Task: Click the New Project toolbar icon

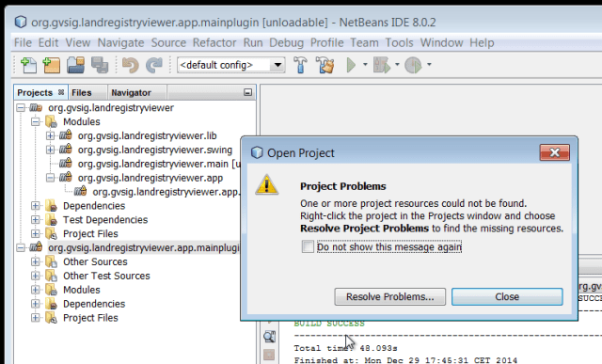Action: click(52, 65)
